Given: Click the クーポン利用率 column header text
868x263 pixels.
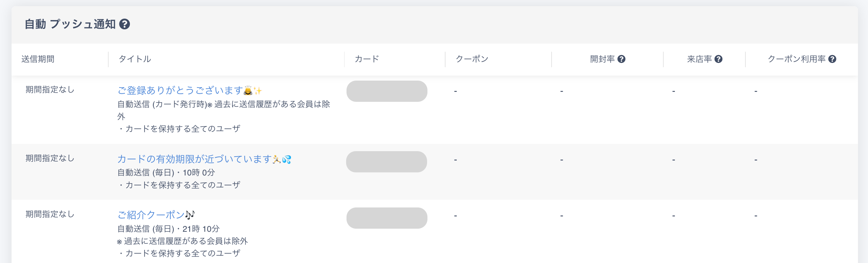Looking at the screenshot, I should click(796, 59).
